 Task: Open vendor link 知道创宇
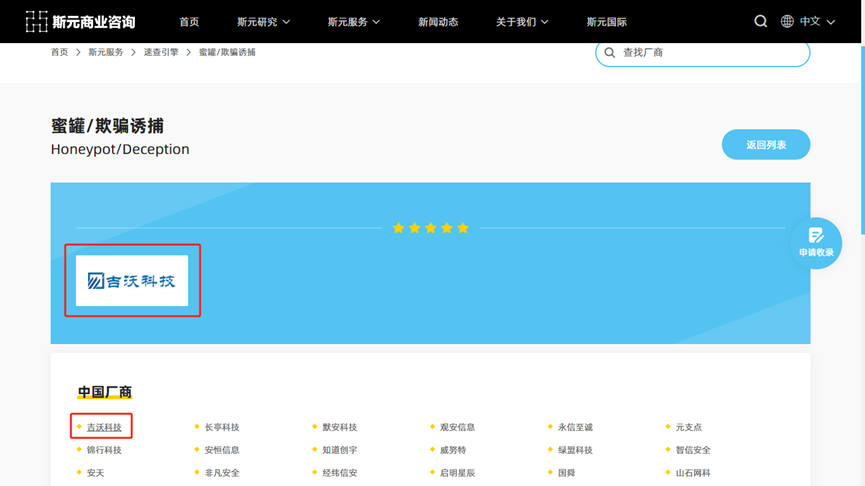[x=340, y=450]
